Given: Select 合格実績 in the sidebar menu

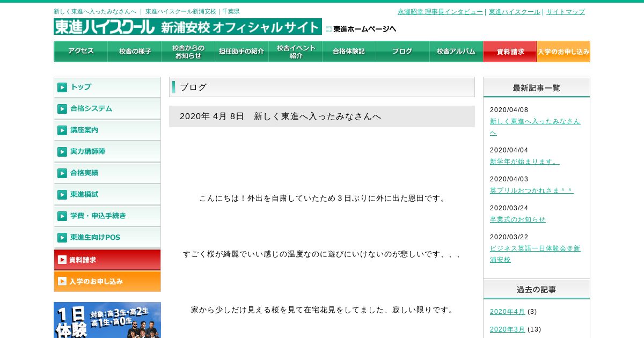Looking at the screenshot, I should [107, 173].
